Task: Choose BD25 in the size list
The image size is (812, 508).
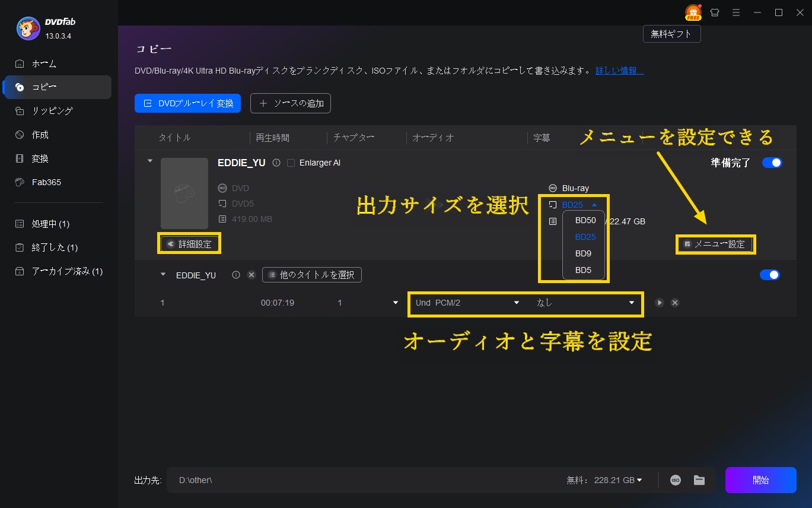Action: [585, 237]
